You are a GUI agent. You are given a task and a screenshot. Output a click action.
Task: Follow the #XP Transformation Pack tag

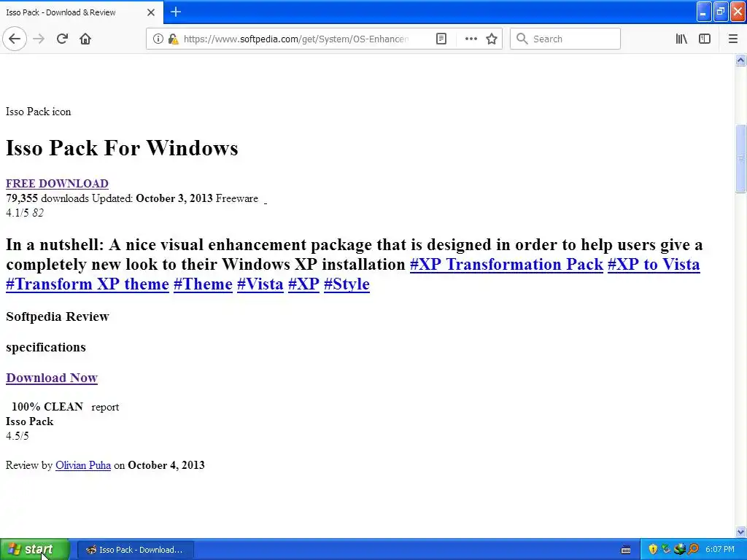506,264
